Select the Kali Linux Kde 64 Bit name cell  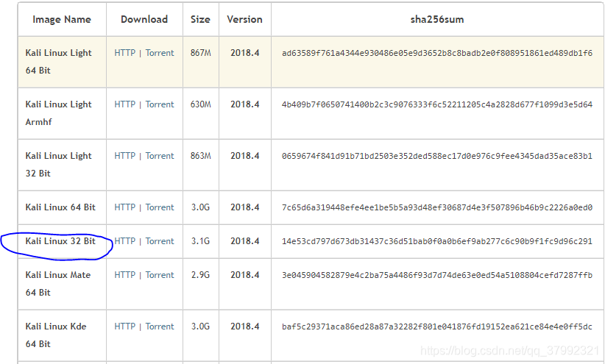[62, 335]
